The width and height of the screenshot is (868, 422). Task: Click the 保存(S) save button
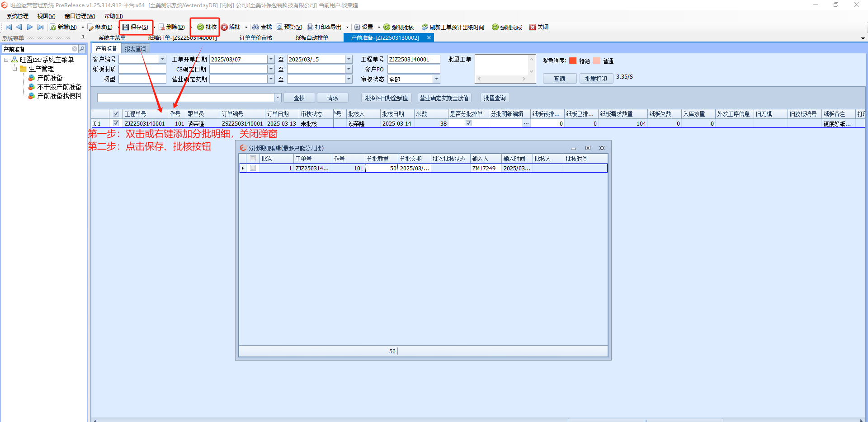click(x=136, y=27)
